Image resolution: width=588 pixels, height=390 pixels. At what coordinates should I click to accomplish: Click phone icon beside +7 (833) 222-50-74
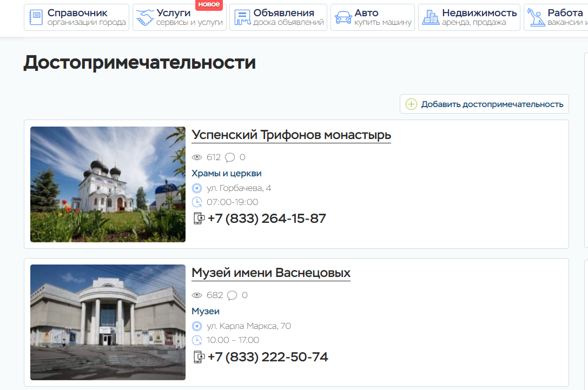point(199,357)
